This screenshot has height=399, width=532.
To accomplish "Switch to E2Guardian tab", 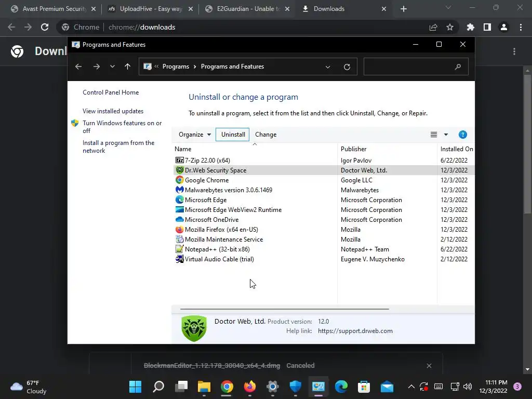I will click(247, 9).
